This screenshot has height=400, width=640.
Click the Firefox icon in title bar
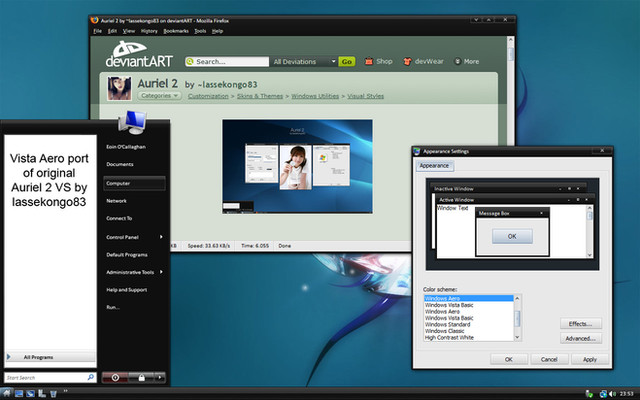tap(95, 20)
